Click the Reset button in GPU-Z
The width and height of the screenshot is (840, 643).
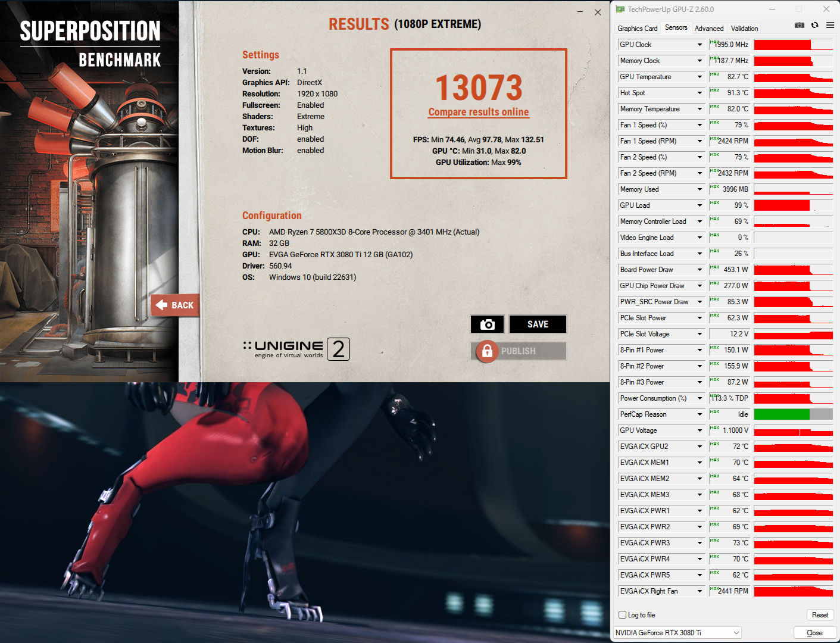pos(820,615)
